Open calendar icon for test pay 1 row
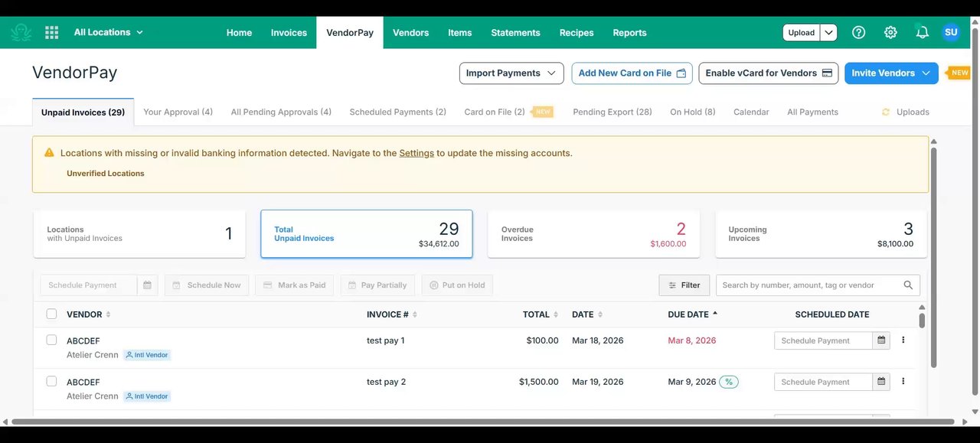The width and height of the screenshot is (980, 443). click(881, 340)
